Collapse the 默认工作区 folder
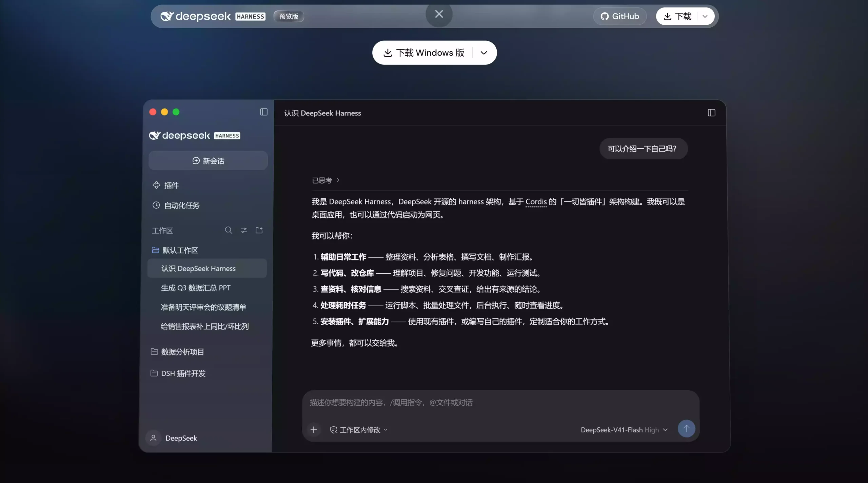This screenshot has height=483, width=868. pyautogui.click(x=175, y=250)
